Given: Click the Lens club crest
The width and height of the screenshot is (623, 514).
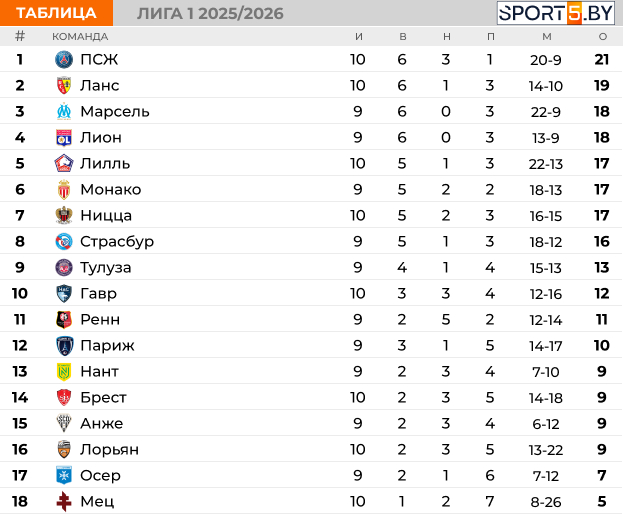Looking at the screenshot, I should point(64,86).
